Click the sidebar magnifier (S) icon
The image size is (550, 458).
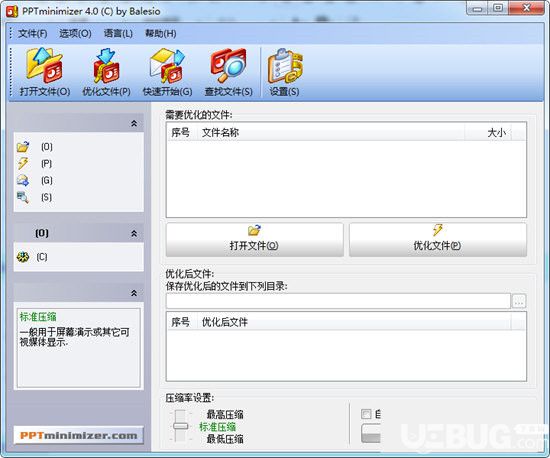[x=23, y=197]
